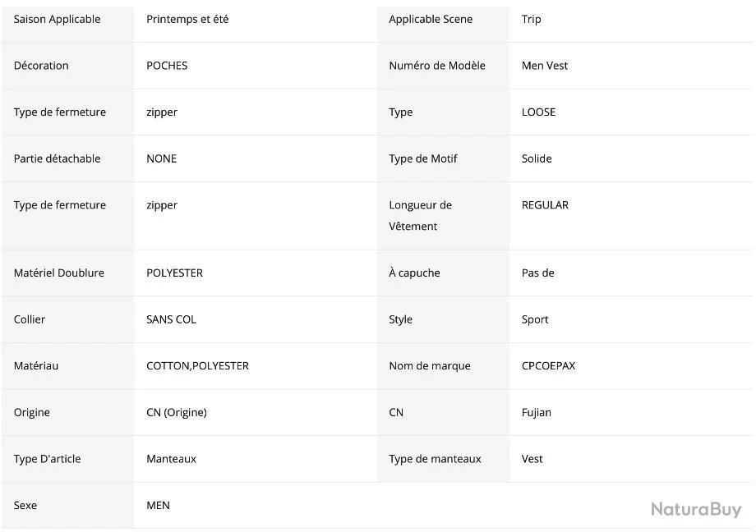
Task: Click the 'Partie détachable' label
Action: coord(57,158)
